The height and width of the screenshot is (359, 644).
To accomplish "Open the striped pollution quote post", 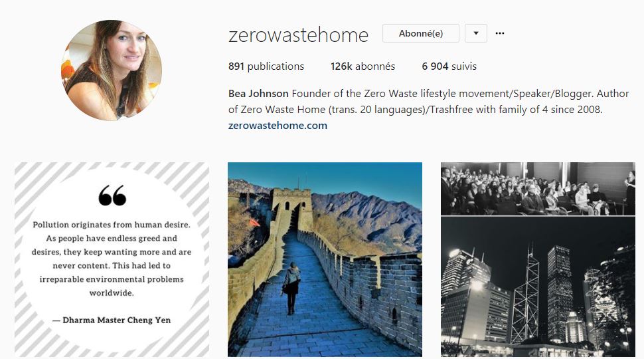I will coord(112,259).
